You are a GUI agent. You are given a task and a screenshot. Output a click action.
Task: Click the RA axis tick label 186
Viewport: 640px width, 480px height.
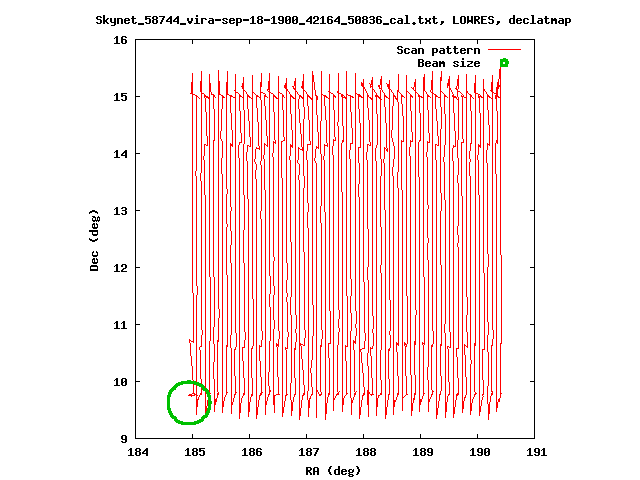pos(252,452)
